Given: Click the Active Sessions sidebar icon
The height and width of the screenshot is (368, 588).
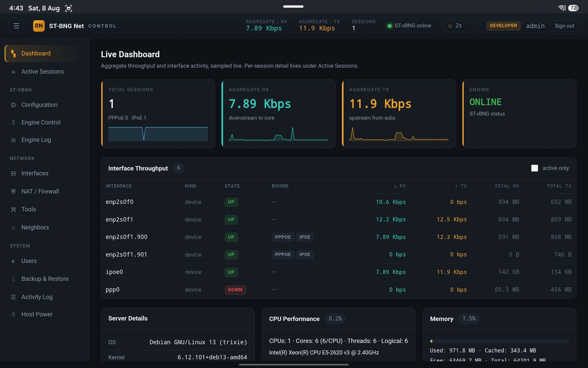Looking at the screenshot, I should click(x=13, y=72).
